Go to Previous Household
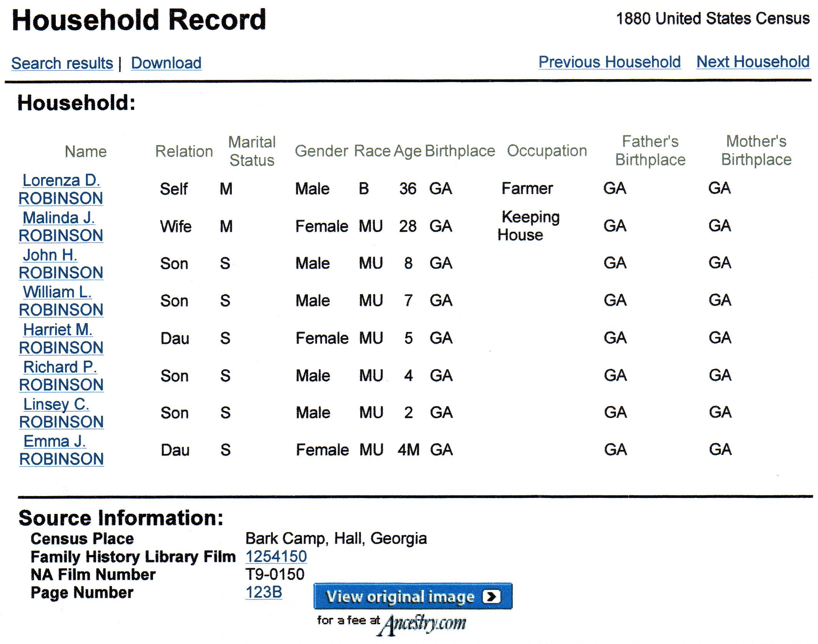This screenshot has width=818, height=644. [x=609, y=62]
